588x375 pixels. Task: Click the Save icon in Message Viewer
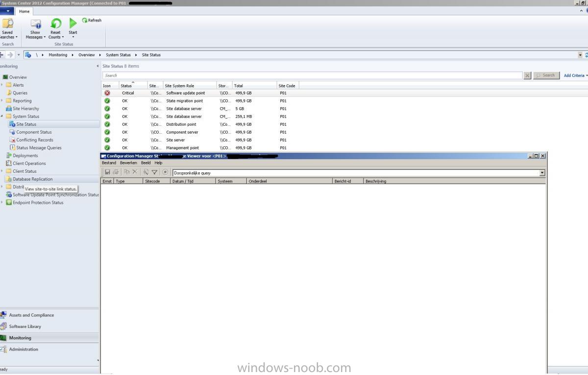(x=107, y=172)
